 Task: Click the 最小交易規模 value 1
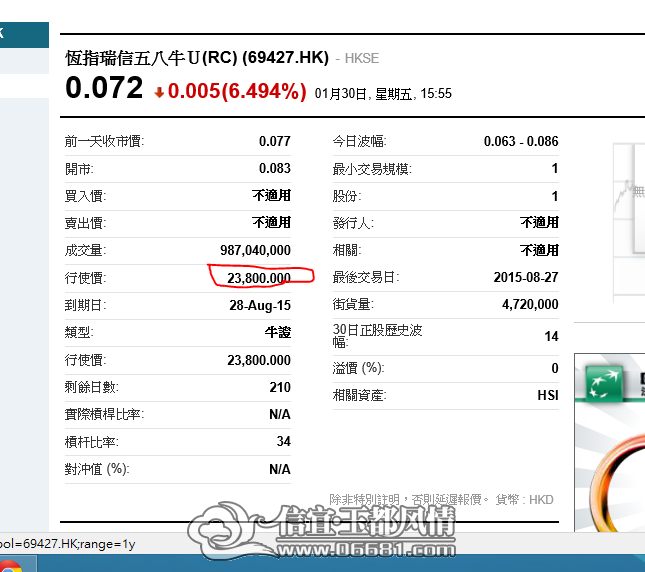click(555, 169)
